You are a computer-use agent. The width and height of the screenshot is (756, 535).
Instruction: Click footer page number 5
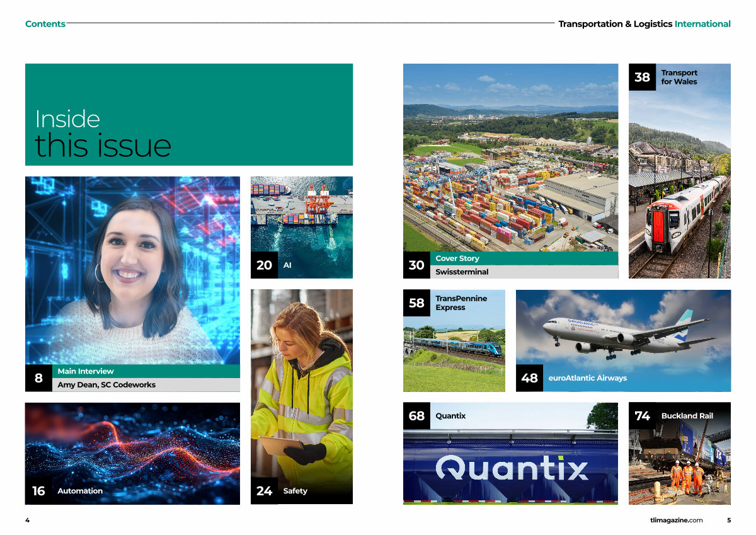(x=729, y=521)
